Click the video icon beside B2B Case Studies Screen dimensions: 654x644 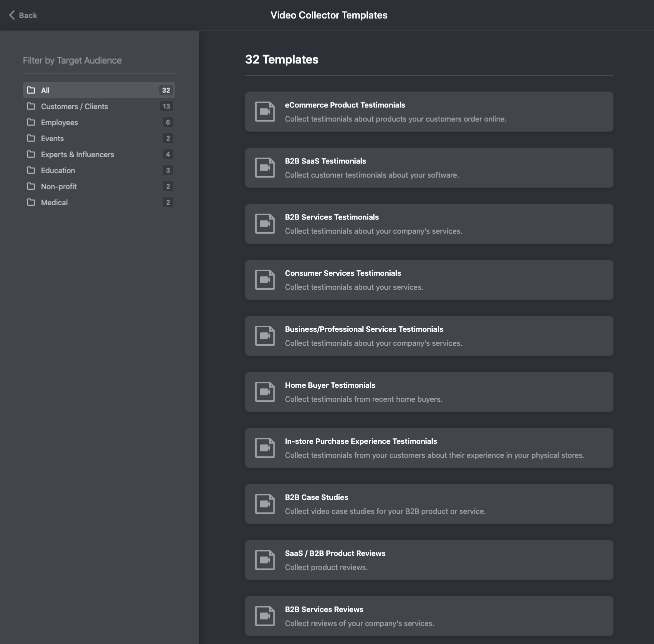(265, 504)
